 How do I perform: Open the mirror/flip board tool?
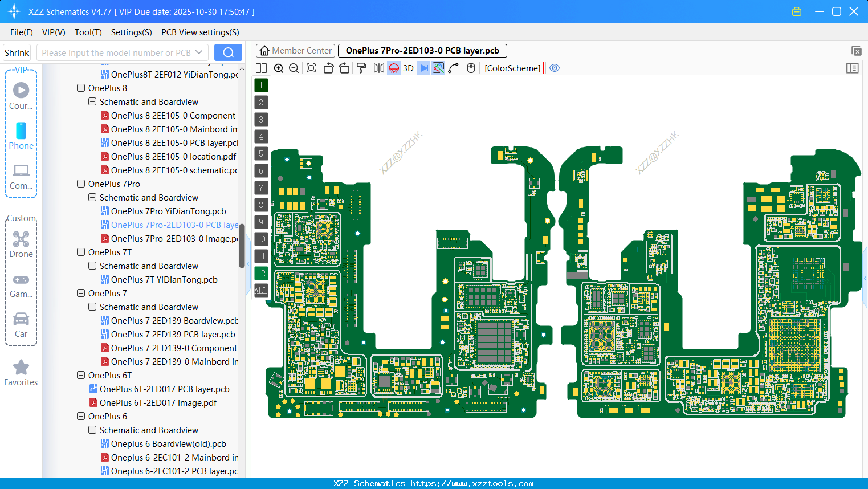tap(377, 68)
